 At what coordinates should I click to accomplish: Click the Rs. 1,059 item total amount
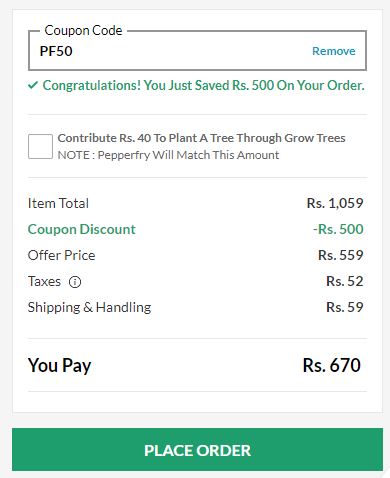[x=335, y=203]
